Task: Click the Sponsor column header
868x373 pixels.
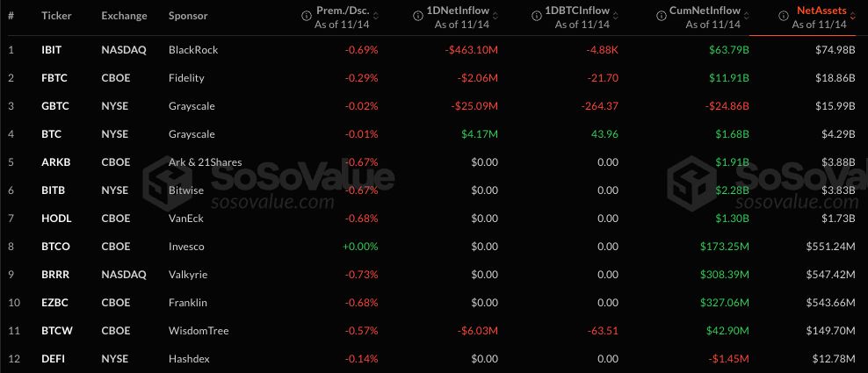Action: point(186,17)
